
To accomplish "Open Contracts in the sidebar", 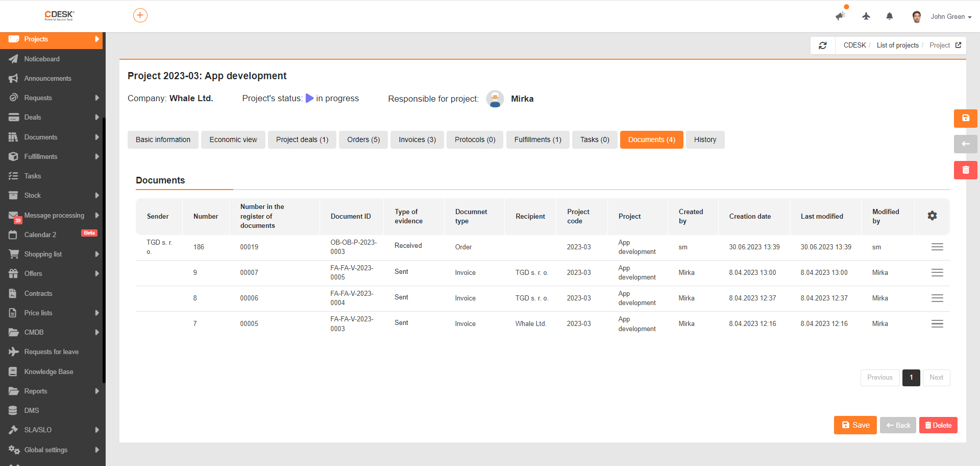I will [x=51, y=293].
